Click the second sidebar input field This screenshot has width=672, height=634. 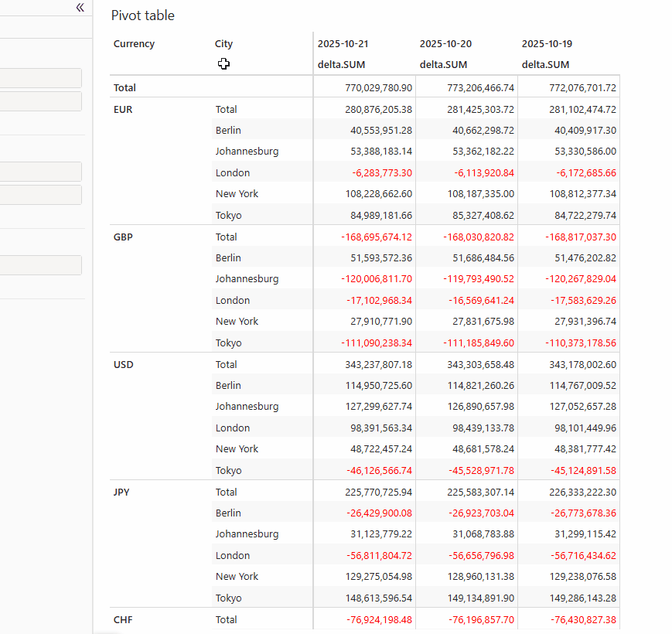click(40, 101)
